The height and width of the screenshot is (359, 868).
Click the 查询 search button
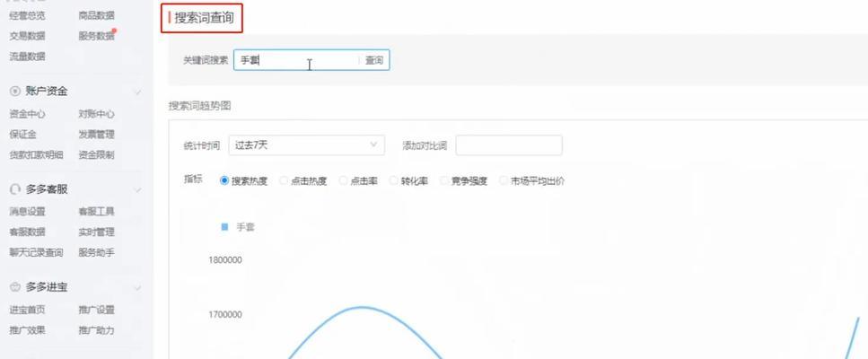point(374,60)
